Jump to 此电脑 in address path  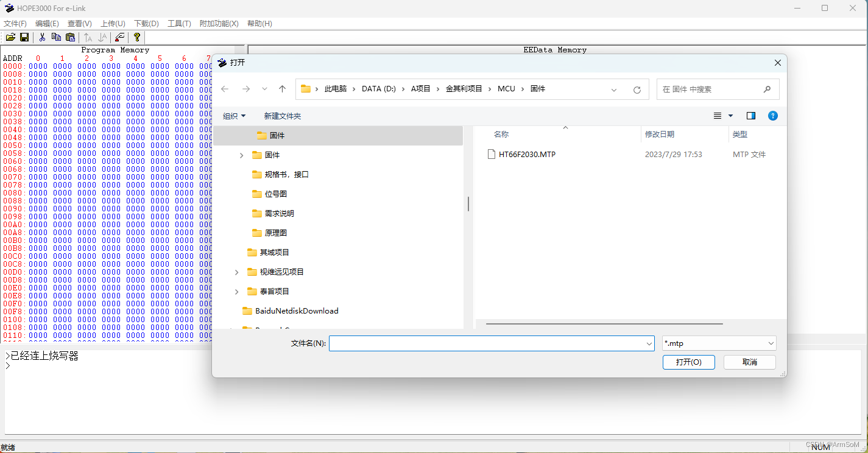click(336, 89)
